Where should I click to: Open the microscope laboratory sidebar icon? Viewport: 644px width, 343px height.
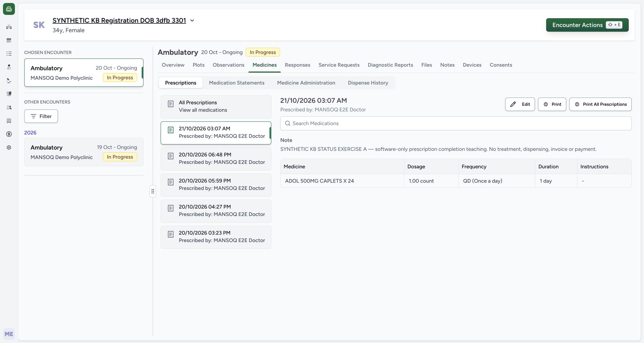pyautogui.click(x=9, y=80)
